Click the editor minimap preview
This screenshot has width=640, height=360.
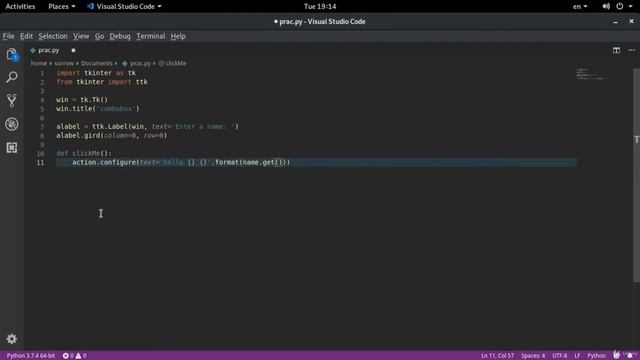591,74
